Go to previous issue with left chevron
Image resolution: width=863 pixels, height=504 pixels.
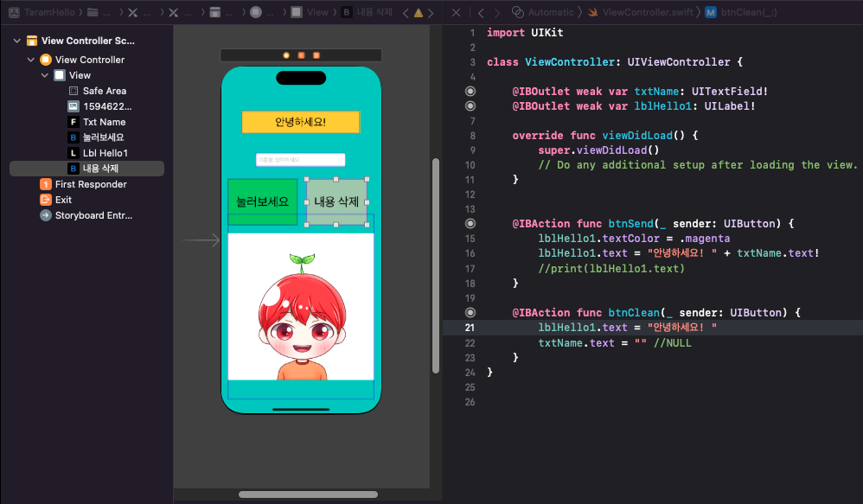click(406, 13)
